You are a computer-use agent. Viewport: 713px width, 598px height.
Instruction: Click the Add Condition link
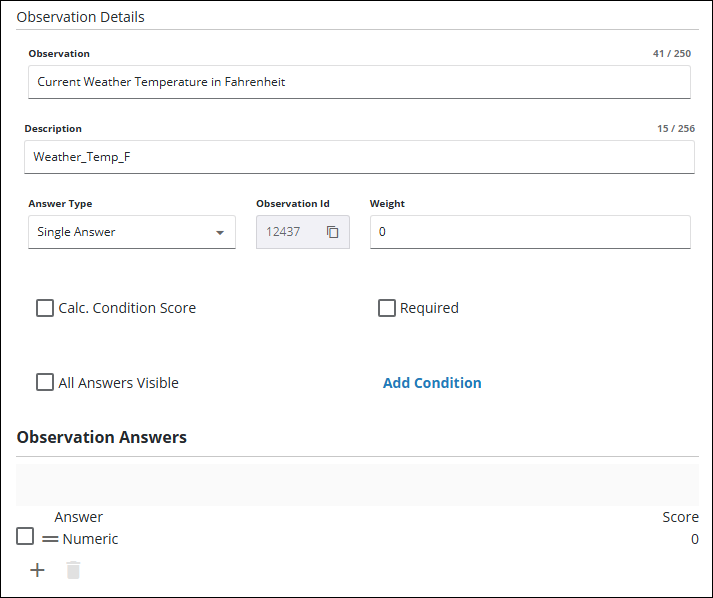[x=432, y=383]
